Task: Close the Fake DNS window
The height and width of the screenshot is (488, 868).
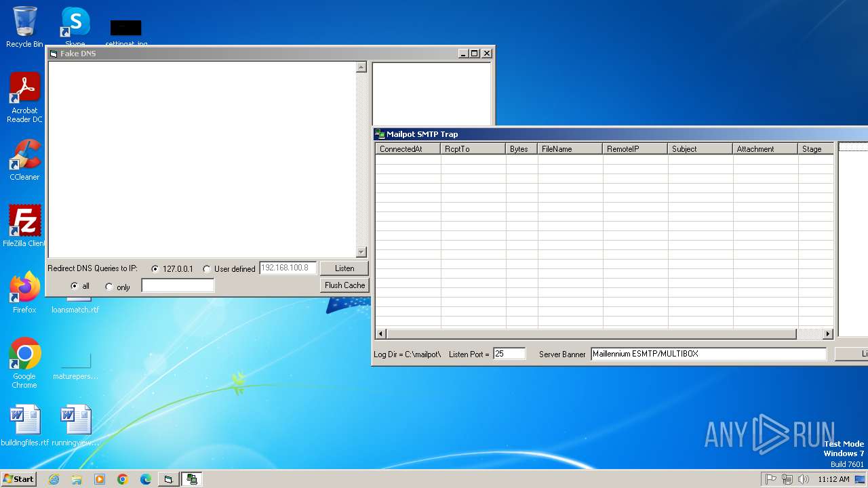Action: click(487, 54)
